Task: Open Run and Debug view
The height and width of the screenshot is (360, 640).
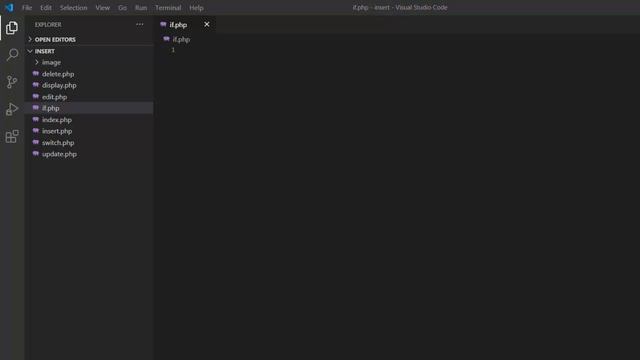Action: [12, 109]
